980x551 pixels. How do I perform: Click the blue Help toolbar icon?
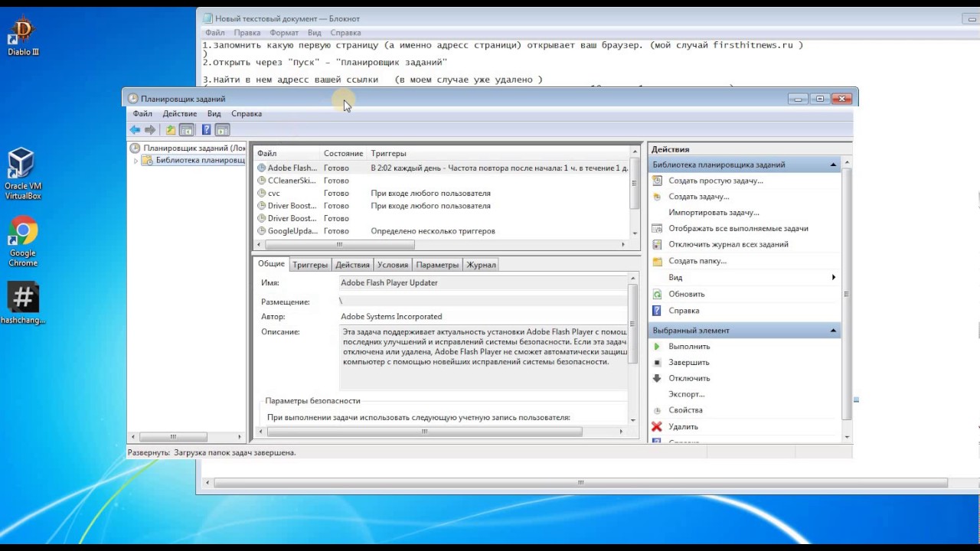[x=206, y=130]
